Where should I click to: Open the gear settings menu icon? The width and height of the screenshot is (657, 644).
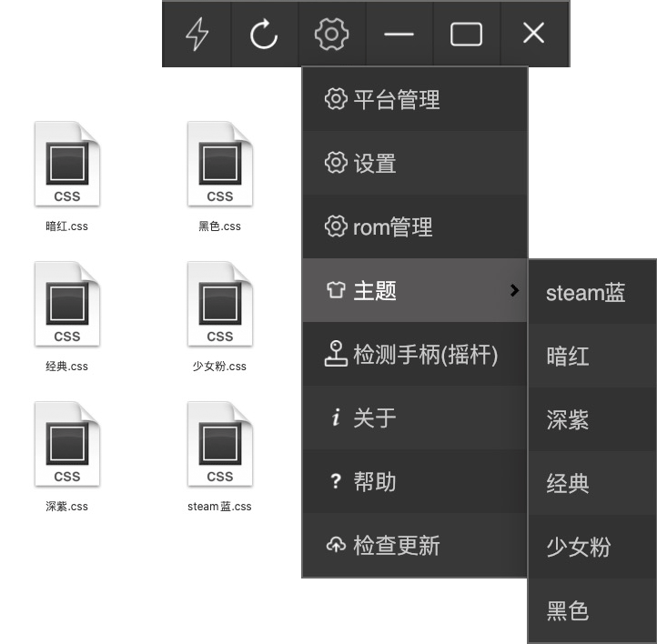[x=331, y=35]
